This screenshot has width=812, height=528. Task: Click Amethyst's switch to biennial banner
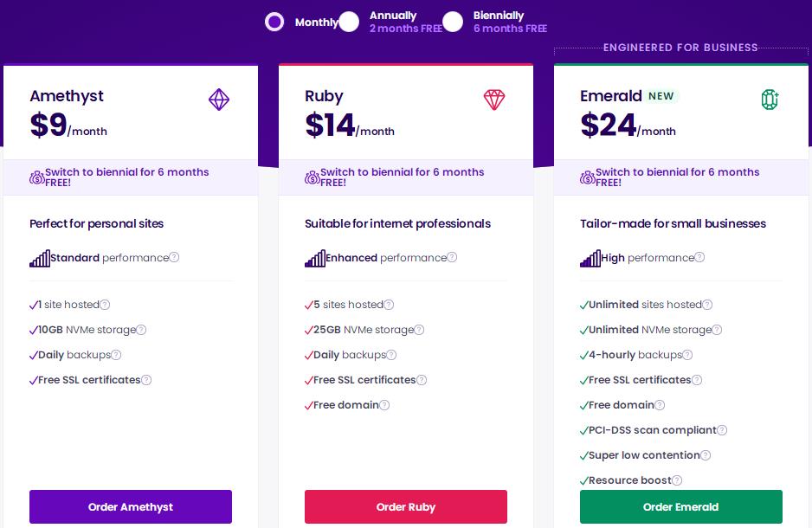131,177
